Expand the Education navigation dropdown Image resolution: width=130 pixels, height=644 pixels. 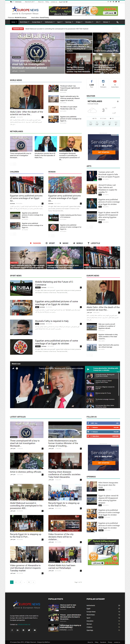pyautogui.click(x=89, y=22)
